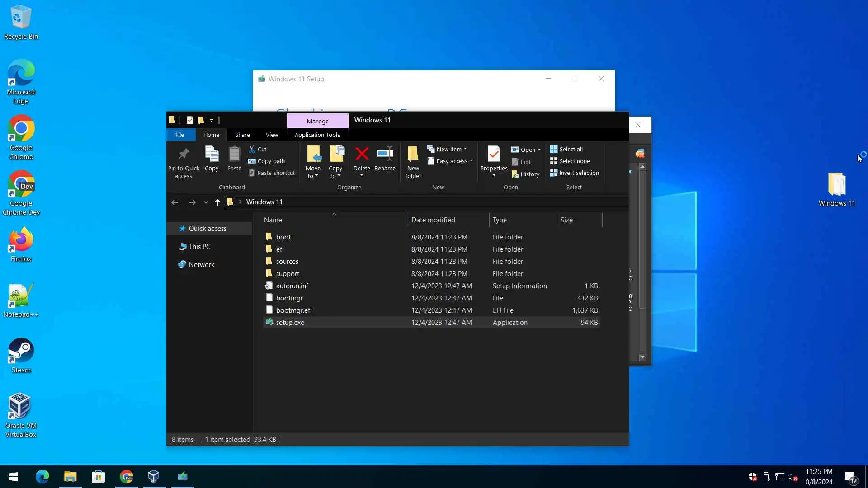Screen dimensions: 868x488
Task: Select This PC in navigation pane
Action: pos(199,246)
